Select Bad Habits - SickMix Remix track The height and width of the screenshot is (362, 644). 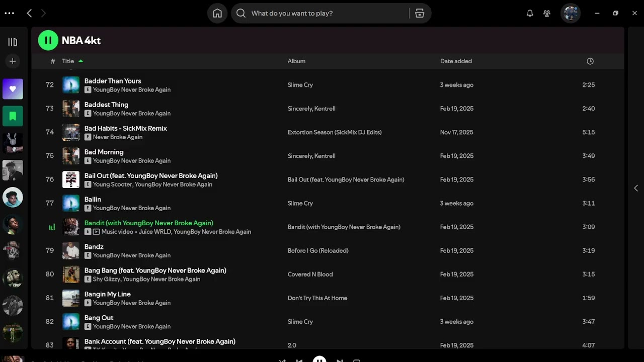[126, 128]
